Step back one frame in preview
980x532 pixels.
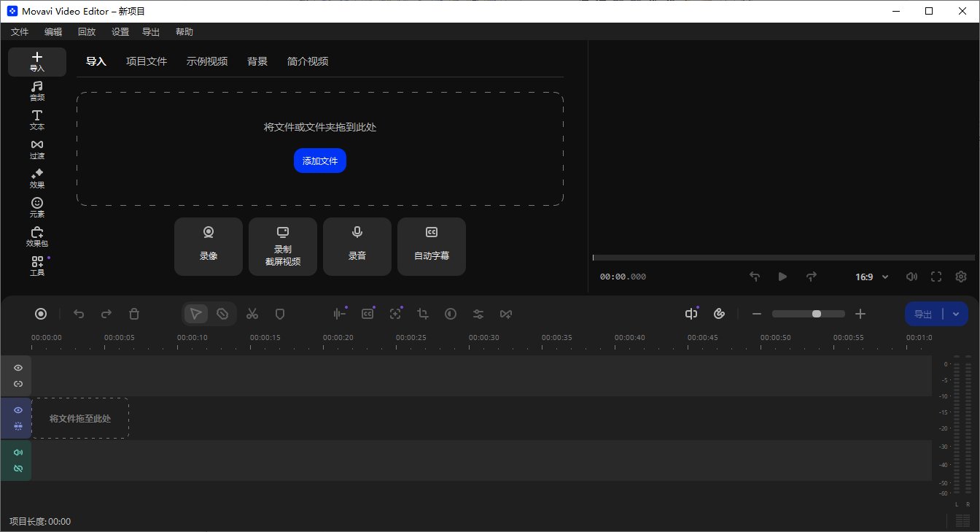click(755, 277)
